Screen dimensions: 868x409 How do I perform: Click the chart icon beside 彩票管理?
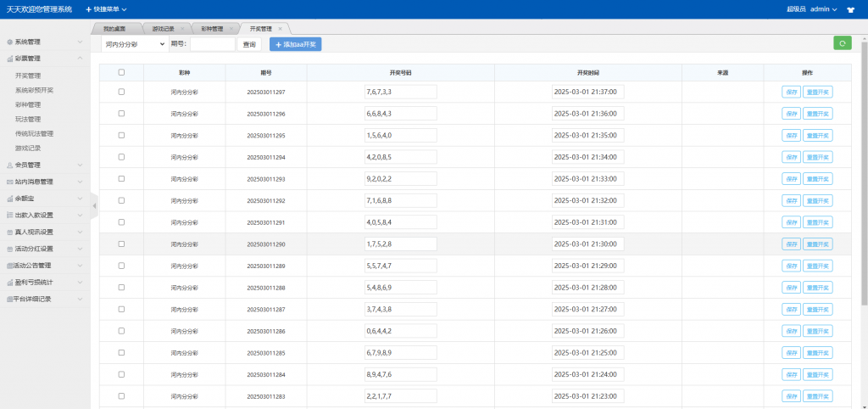9,59
